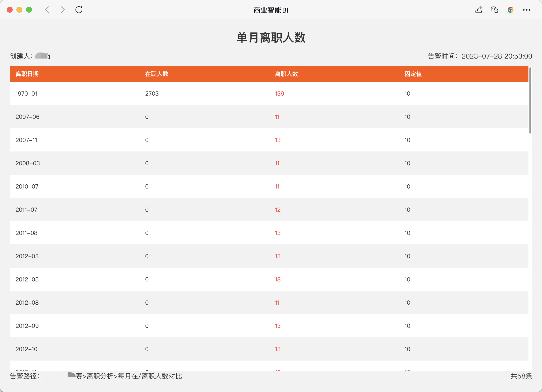The height and width of the screenshot is (392, 542).
Task: Click the 离职日期 column header
Action: 27,74
